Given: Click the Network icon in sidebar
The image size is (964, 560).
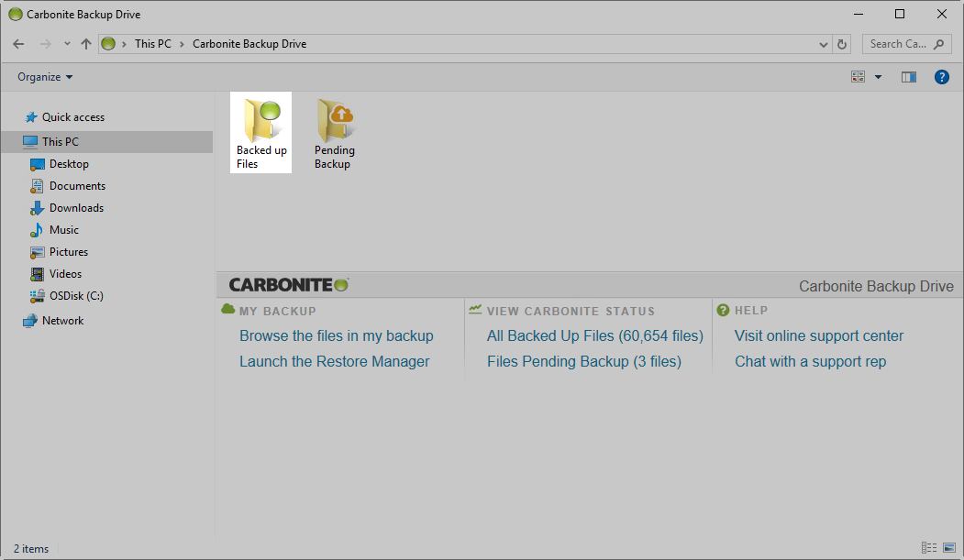Looking at the screenshot, I should [x=29, y=321].
